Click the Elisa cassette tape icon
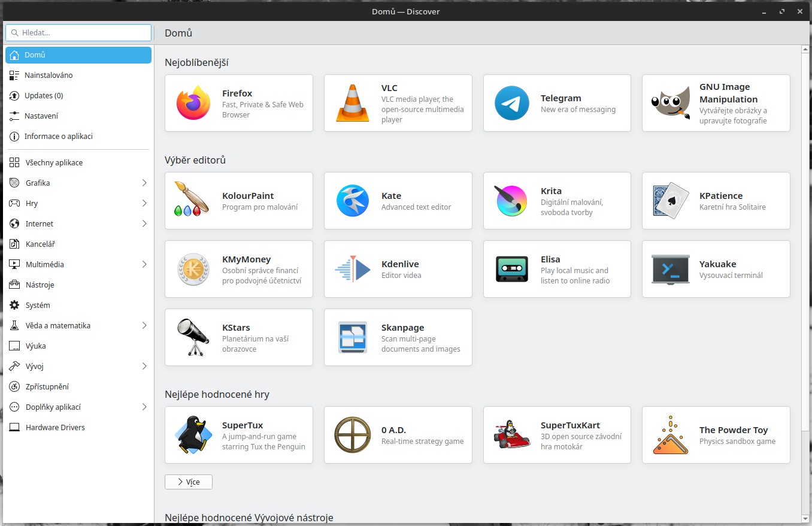The width and height of the screenshot is (812, 526). click(x=512, y=269)
